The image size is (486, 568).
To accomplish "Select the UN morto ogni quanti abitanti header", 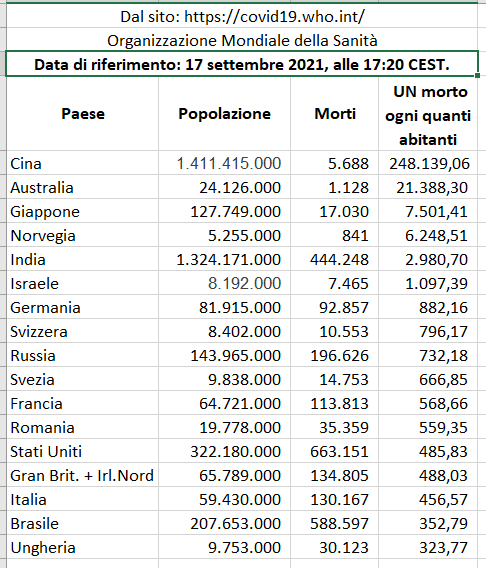I will (x=428, y=114).
